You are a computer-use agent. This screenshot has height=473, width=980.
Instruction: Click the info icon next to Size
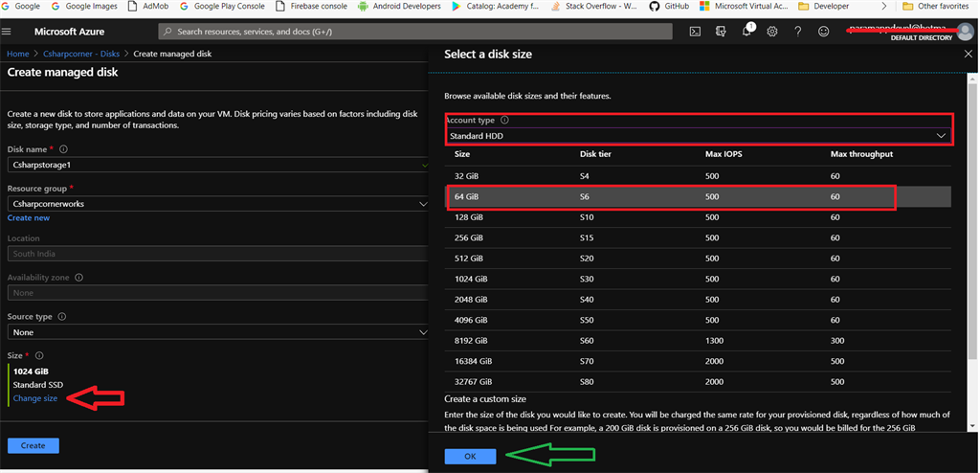39,355
